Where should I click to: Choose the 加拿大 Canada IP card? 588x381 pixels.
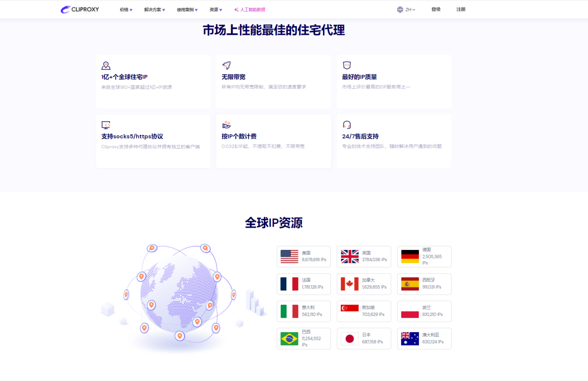tap(364, 284)
